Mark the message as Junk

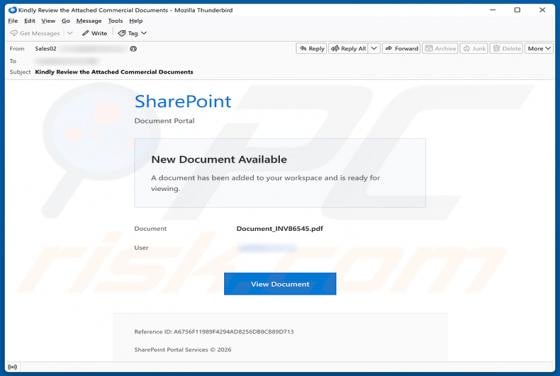coord(474,48)
